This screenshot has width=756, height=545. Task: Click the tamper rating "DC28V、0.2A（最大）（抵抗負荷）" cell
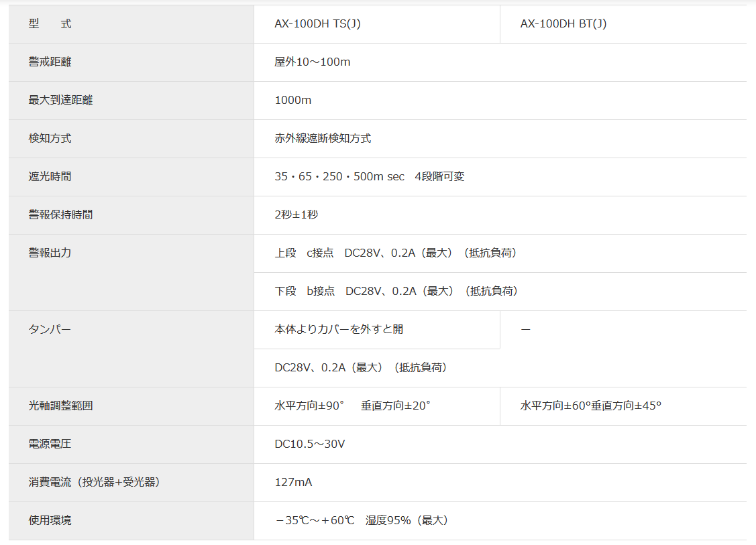pyautogui.click(x=500, y=368)
